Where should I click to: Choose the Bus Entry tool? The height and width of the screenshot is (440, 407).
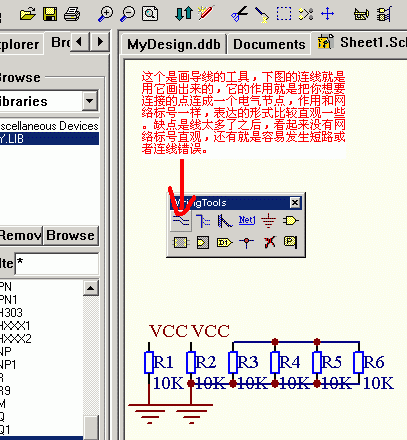click(x=225, y=221)
